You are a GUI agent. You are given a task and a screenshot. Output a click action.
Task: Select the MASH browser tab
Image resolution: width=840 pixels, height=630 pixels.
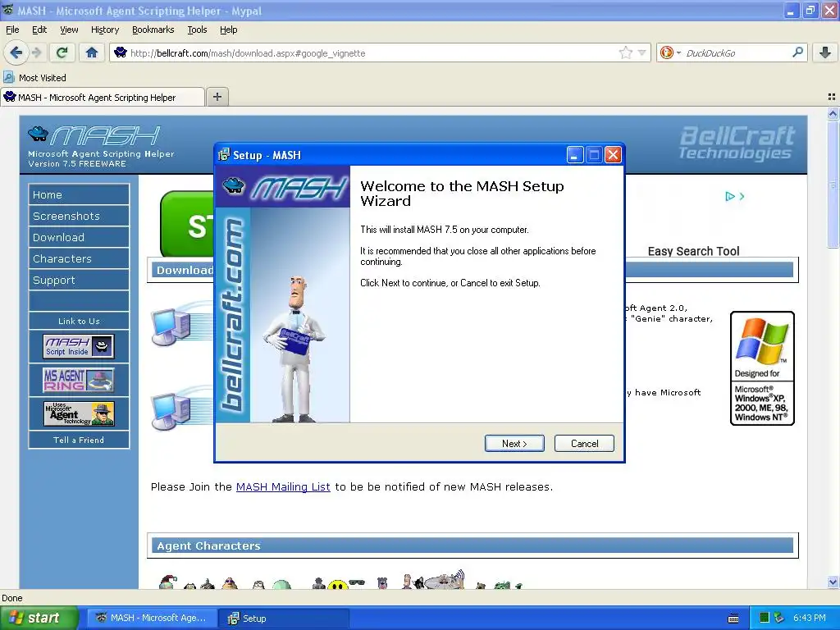[103, 98]
